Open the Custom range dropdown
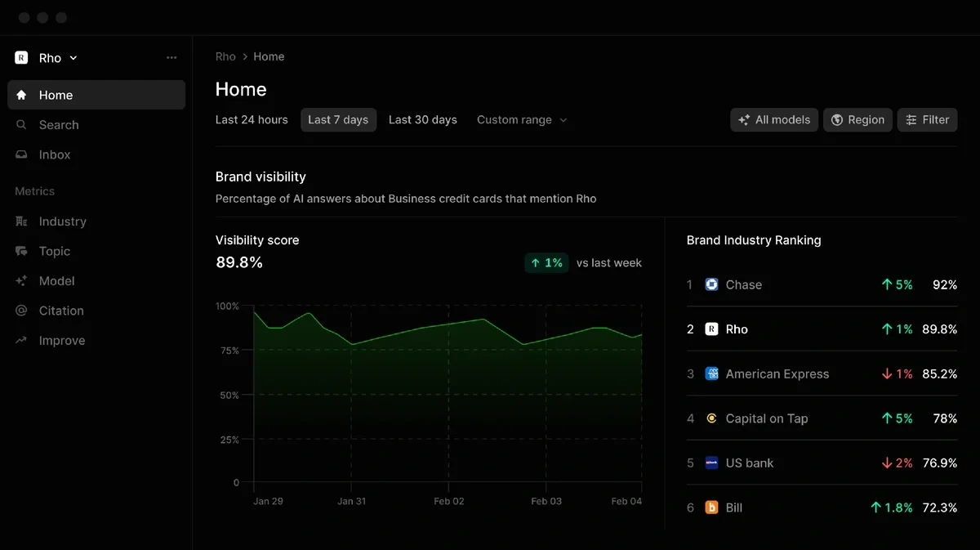 [x=522, y=119]
